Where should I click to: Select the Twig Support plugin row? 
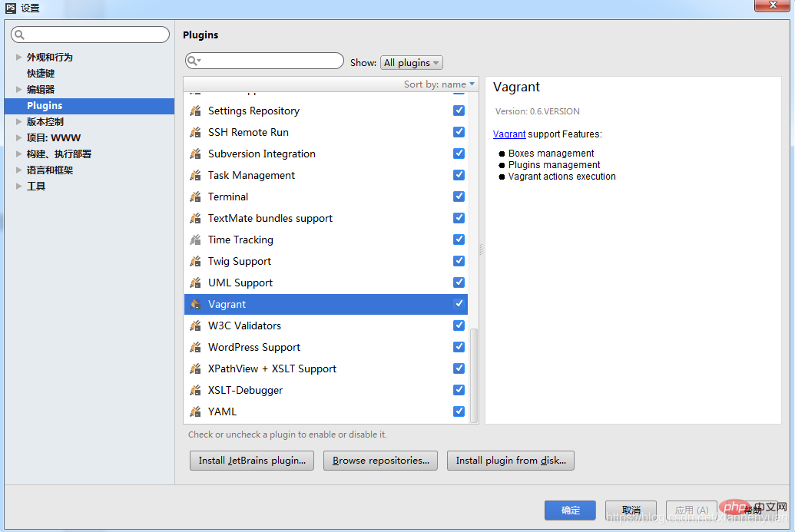click(326, 262)
